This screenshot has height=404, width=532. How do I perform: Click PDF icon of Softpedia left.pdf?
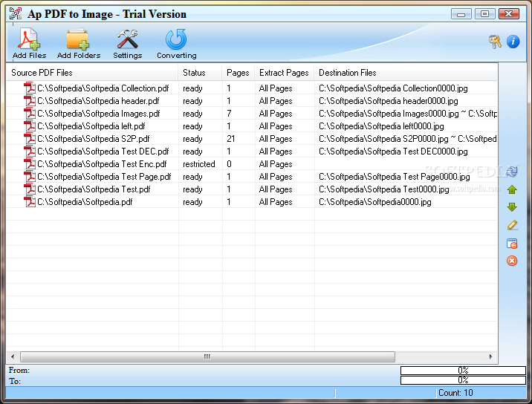tap(30, 126)
